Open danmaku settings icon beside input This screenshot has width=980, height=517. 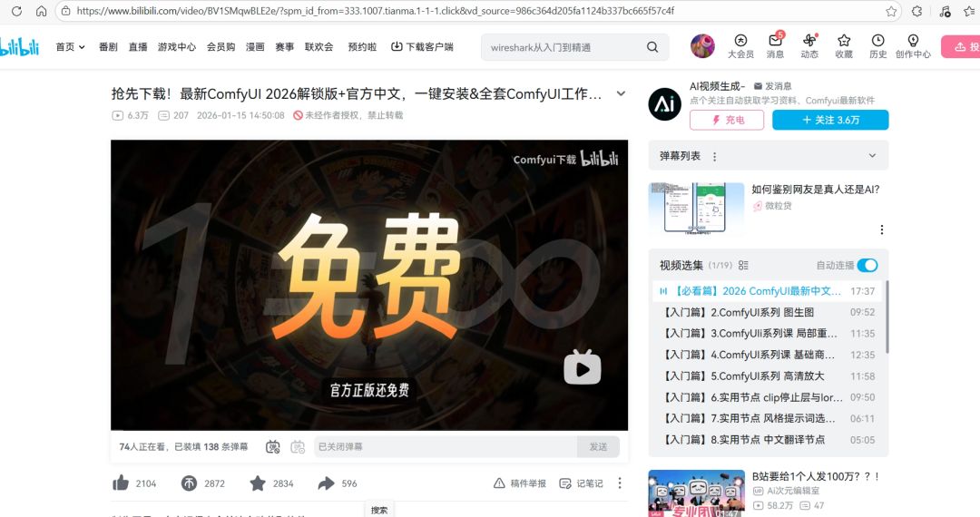(298, 446)
